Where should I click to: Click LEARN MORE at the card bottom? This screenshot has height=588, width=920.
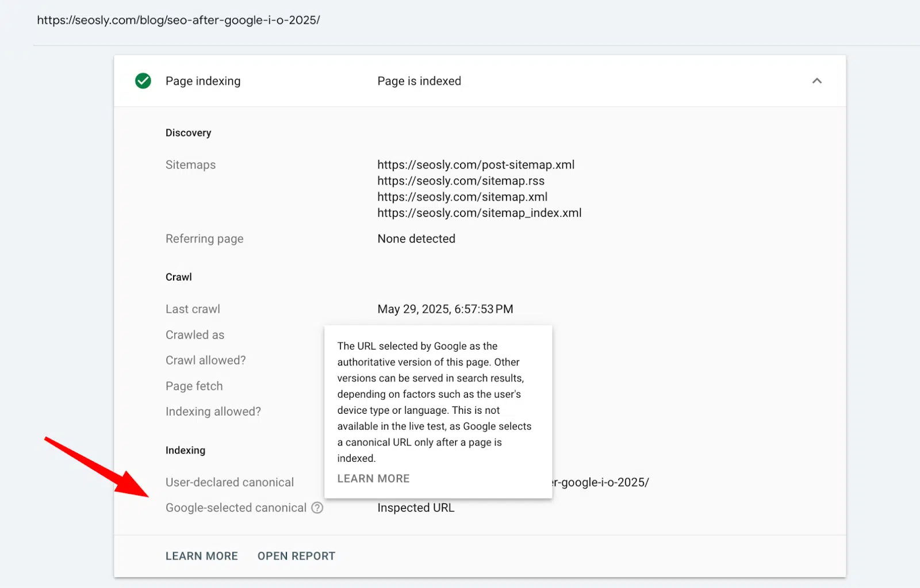click(202, 556)
